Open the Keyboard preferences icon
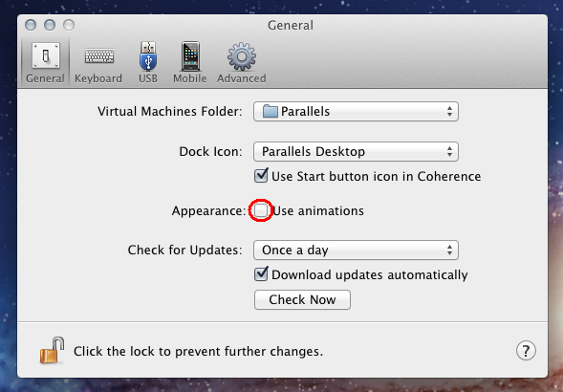The image size is (563, 392). [99, 56]
